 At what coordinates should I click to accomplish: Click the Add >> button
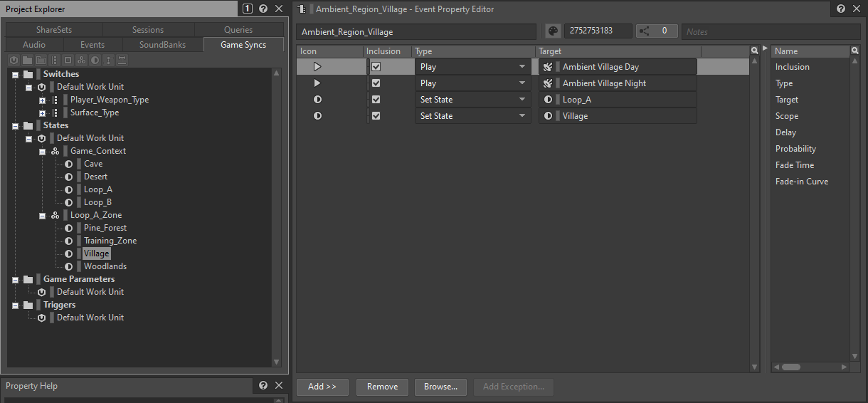322,387
